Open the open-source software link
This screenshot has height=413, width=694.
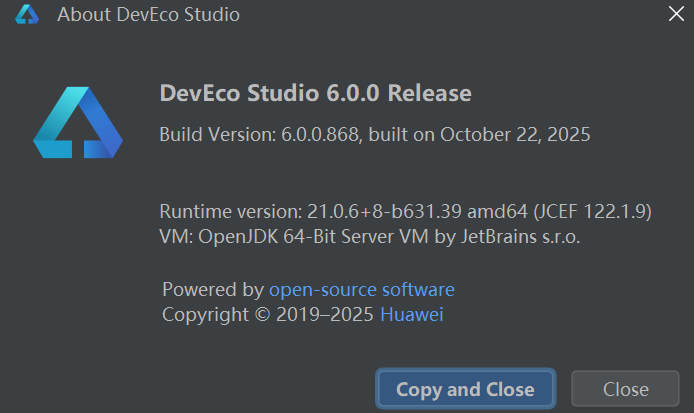362,289
